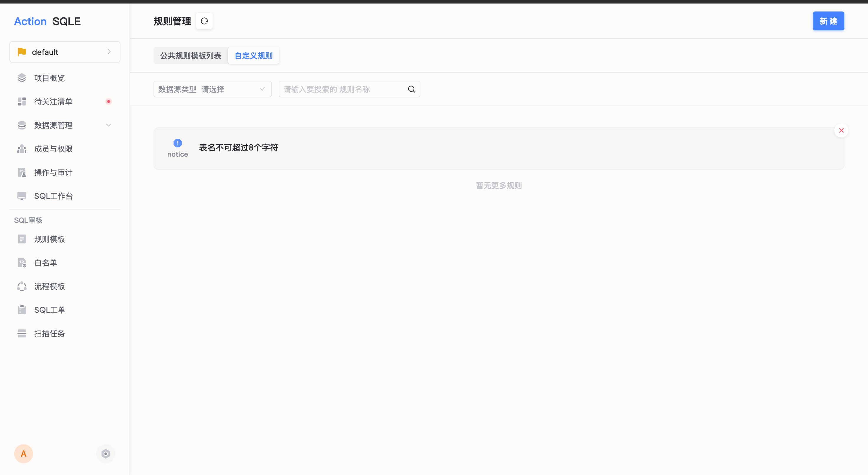This screenshot has height=475, width=868.
Task: Go to 流程模板 page
Action: tap(65, 286)
